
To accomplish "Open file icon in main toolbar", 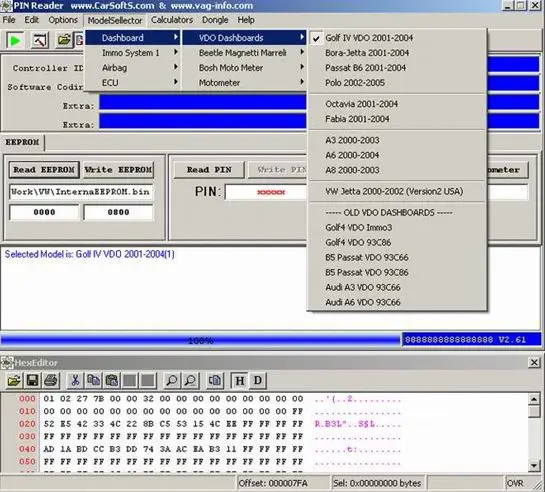I will coord(64,40).
